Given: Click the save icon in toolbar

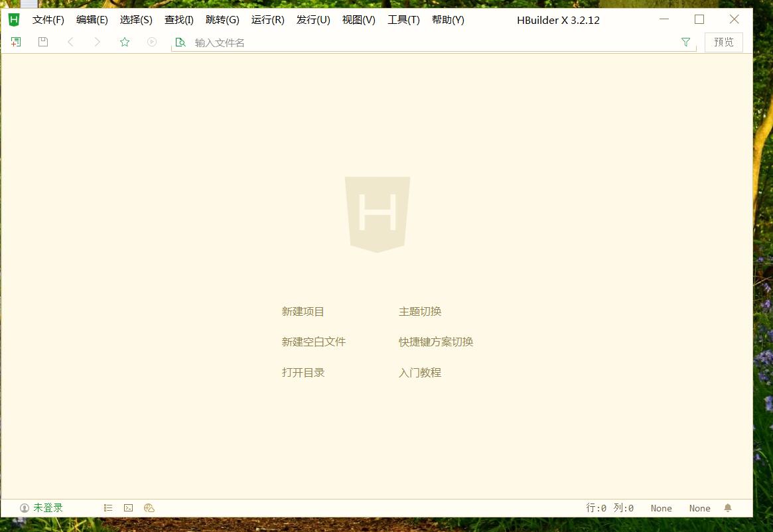Looking at the screenshot, I should [x=43, y=42].
